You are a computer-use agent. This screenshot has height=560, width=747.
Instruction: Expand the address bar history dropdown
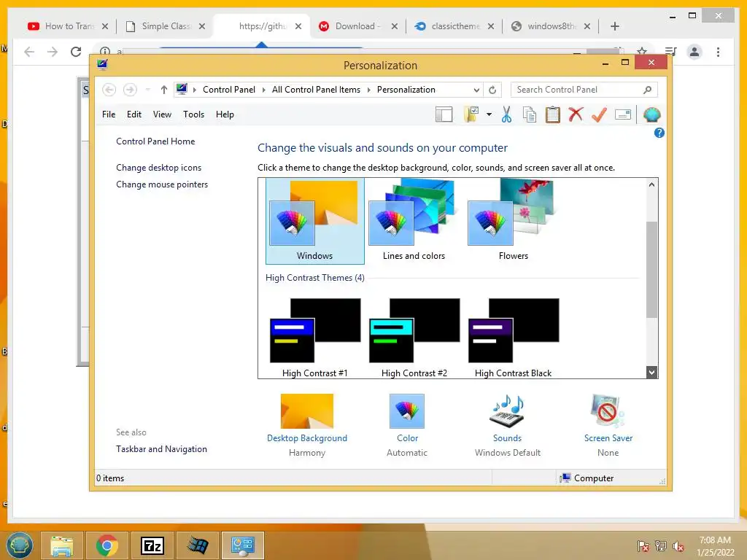tap(476, 90)
